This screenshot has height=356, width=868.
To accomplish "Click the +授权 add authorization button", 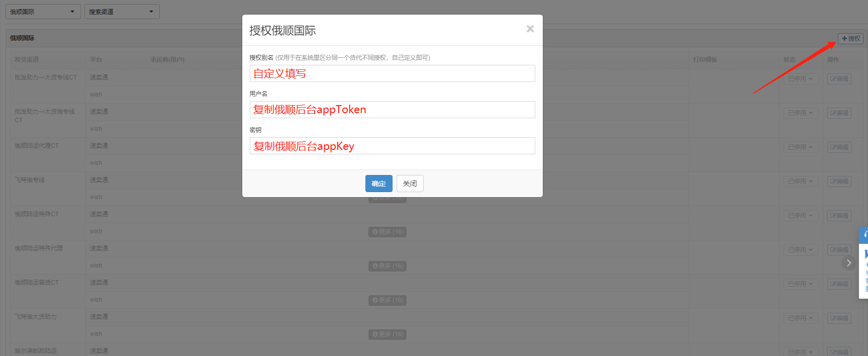I will [850, 39].
